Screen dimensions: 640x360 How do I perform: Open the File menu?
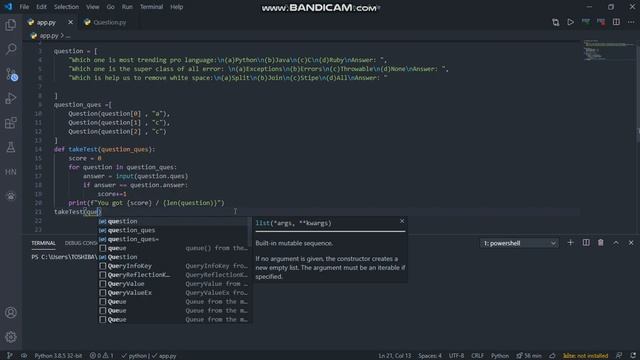[x=24, y=7]
